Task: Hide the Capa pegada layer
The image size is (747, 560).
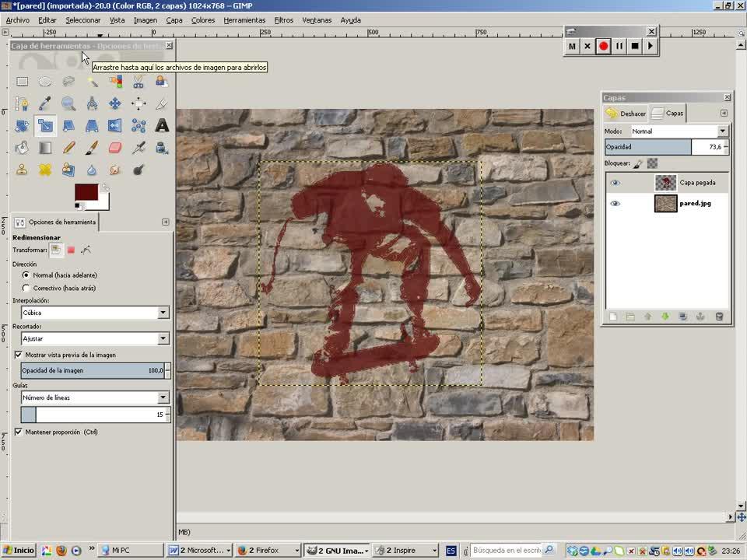Action: [x=615, y=183]
